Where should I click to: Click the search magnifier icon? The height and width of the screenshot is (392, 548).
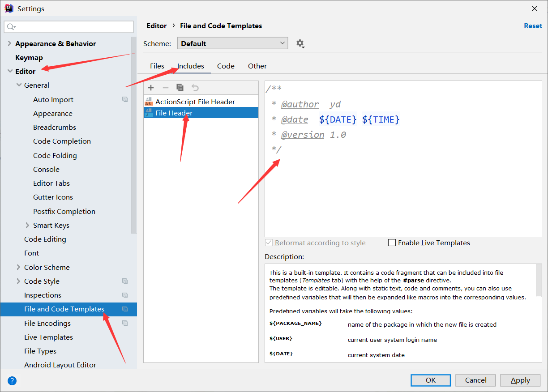pyautogui.click(x=11, y=27)
